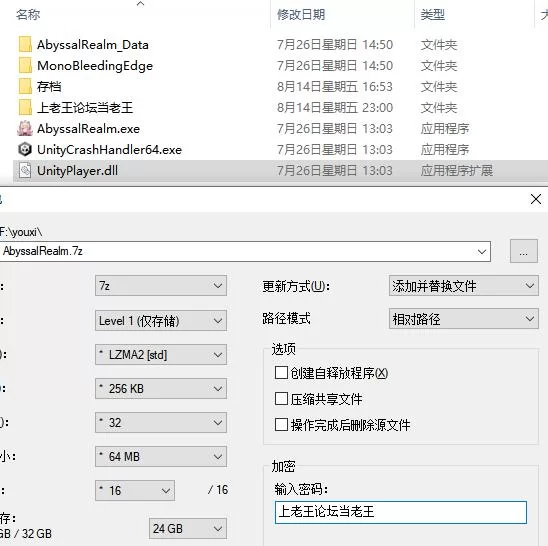Image resolution: width=548 pixels, height=546 pixels.
Task: Select the AbyssalRealm_Data folder icon
Action: (x=25, y=44)
